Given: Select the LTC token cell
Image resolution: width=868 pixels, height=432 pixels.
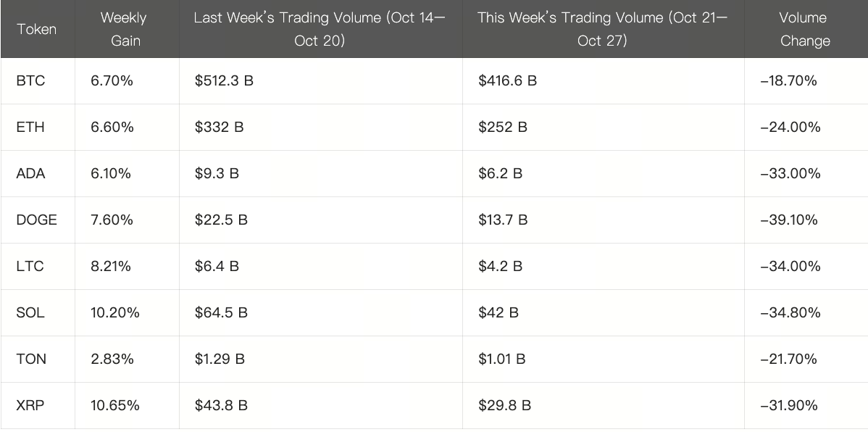Looking at the screenshot, I should 30,266.
